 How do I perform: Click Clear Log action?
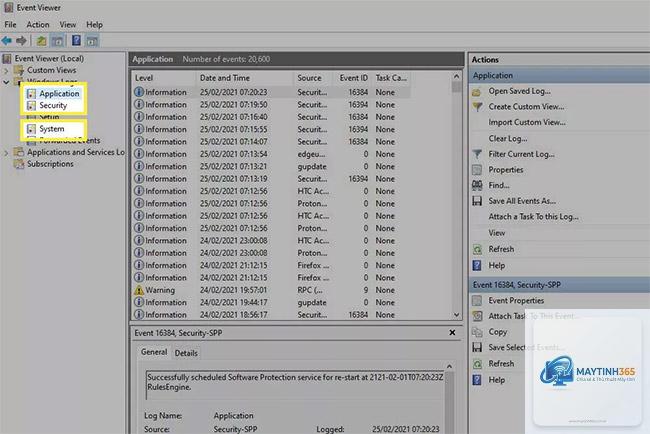click(508, 138)
